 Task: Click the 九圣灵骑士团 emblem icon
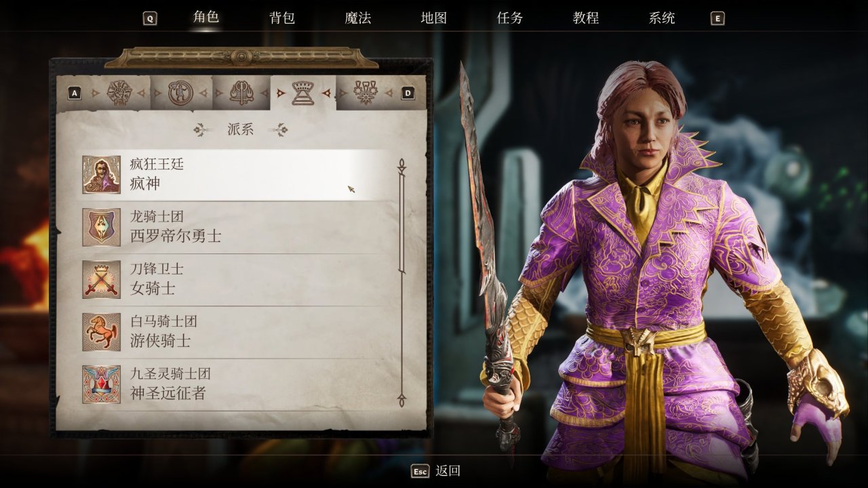102,384
